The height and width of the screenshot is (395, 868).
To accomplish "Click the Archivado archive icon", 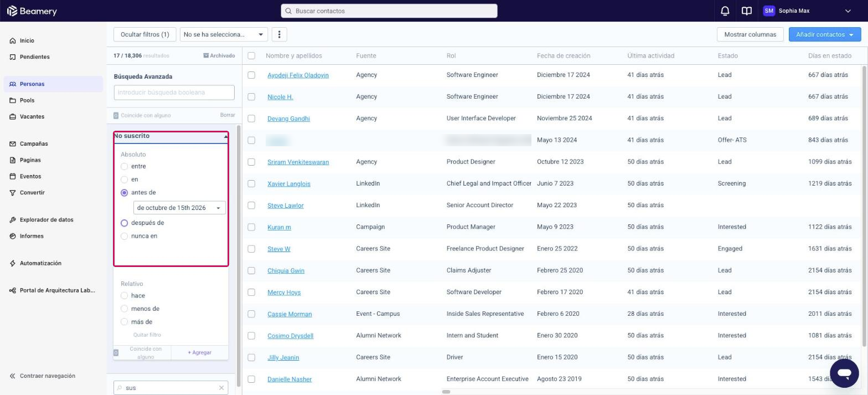I will tap(206, 55).
